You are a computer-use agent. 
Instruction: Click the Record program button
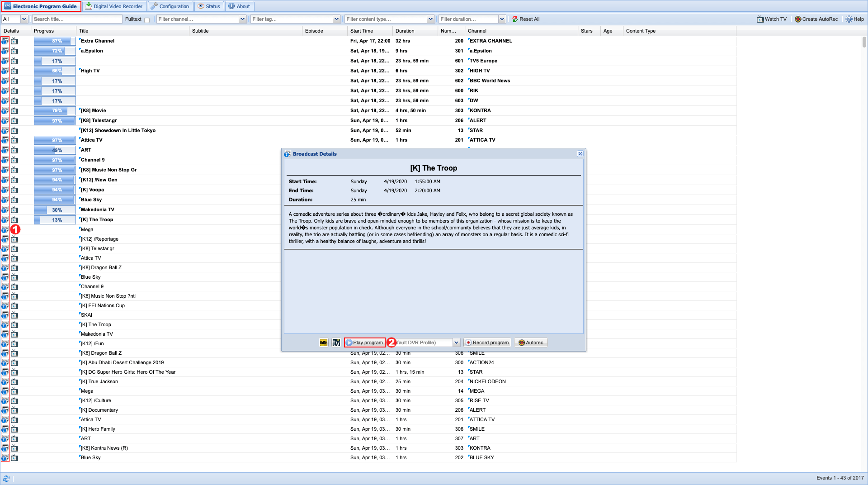coord(487,342)
